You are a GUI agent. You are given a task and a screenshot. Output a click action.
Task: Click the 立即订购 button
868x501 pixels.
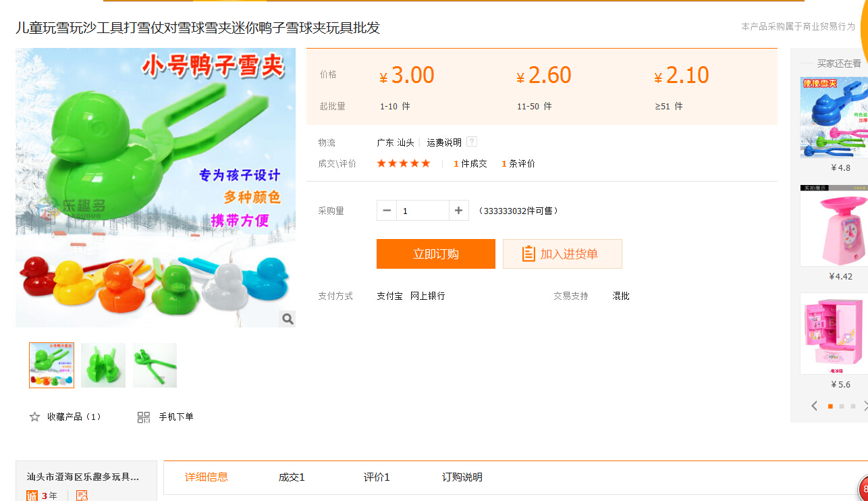(435, 254)
